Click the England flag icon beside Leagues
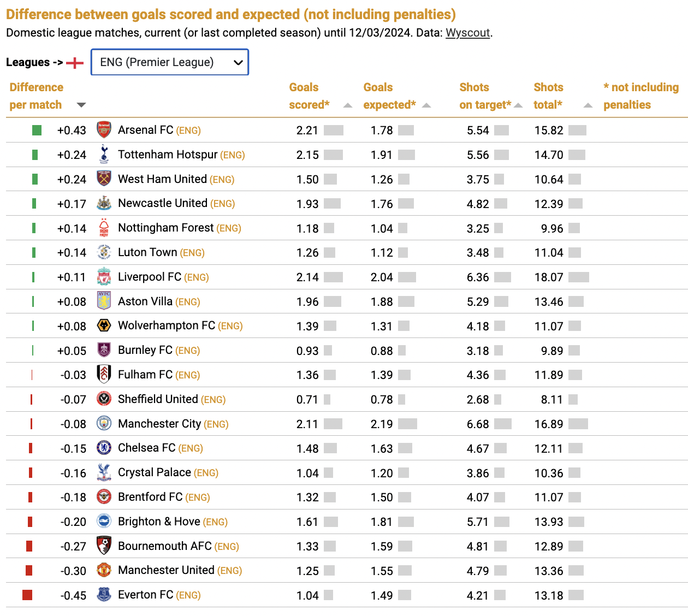 tap(75, 63)
